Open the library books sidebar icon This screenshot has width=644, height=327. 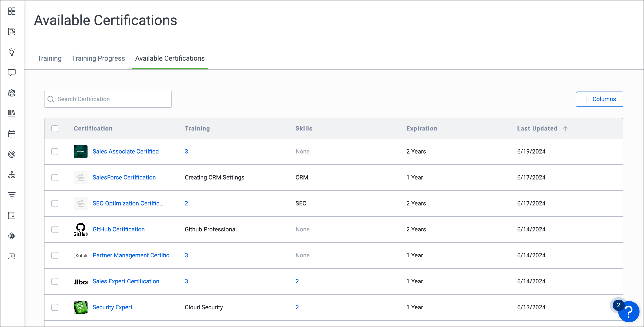point(11,113)
